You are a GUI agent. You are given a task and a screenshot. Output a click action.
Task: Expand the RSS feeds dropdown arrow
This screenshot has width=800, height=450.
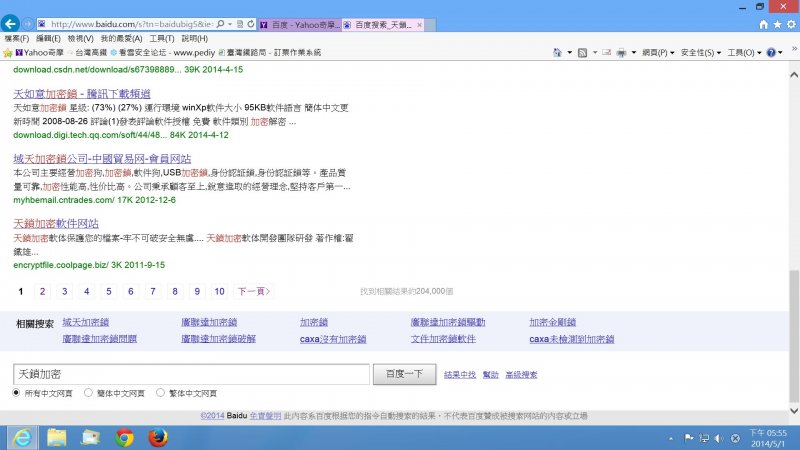pos(595,53)
